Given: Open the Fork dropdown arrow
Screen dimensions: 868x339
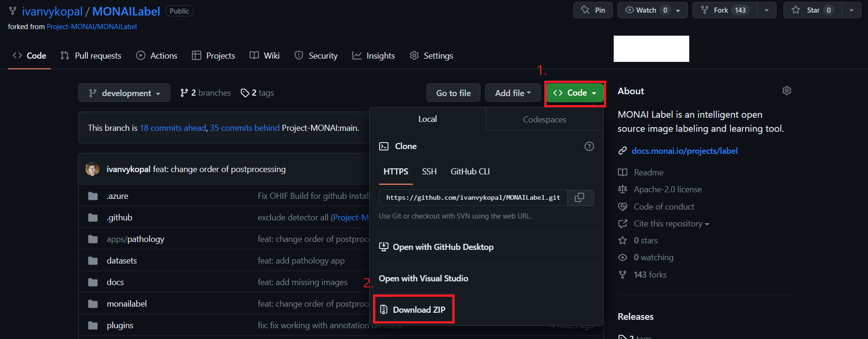Looking at the screenshot, I should (767, 10).
